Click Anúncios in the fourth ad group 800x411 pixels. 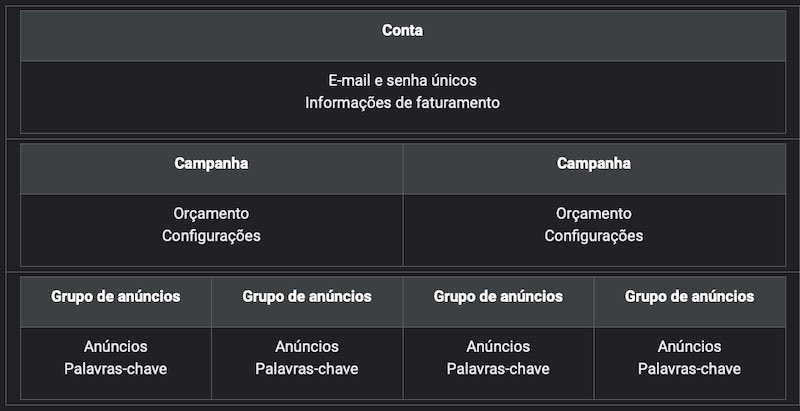tap(690, 347)
